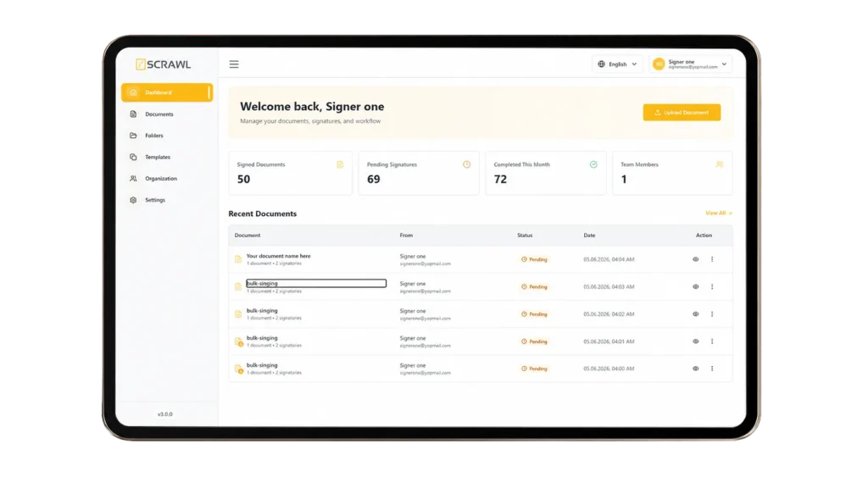Image resolution: width=868 pixels, height=488 pixels.
Task: View the 04:00 AM document via eye icon
Action: tap(696, 369)
